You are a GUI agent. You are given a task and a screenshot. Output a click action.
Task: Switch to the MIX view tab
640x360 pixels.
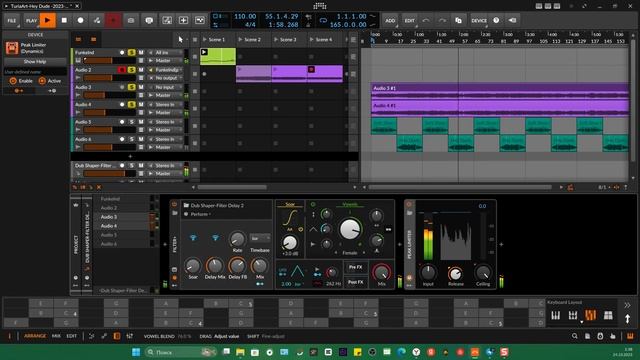(x=56, y=336)
